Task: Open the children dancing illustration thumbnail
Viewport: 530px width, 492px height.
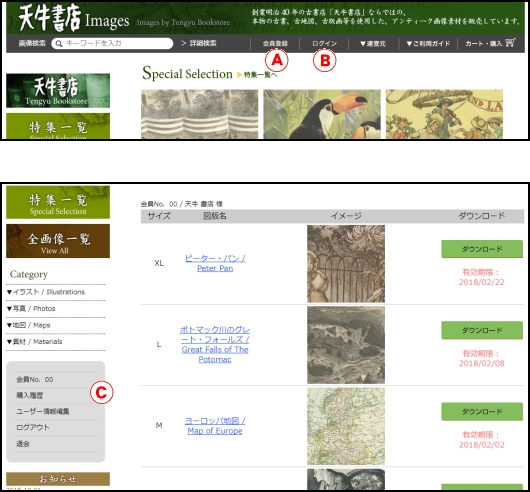Action: tap(444, 114)
